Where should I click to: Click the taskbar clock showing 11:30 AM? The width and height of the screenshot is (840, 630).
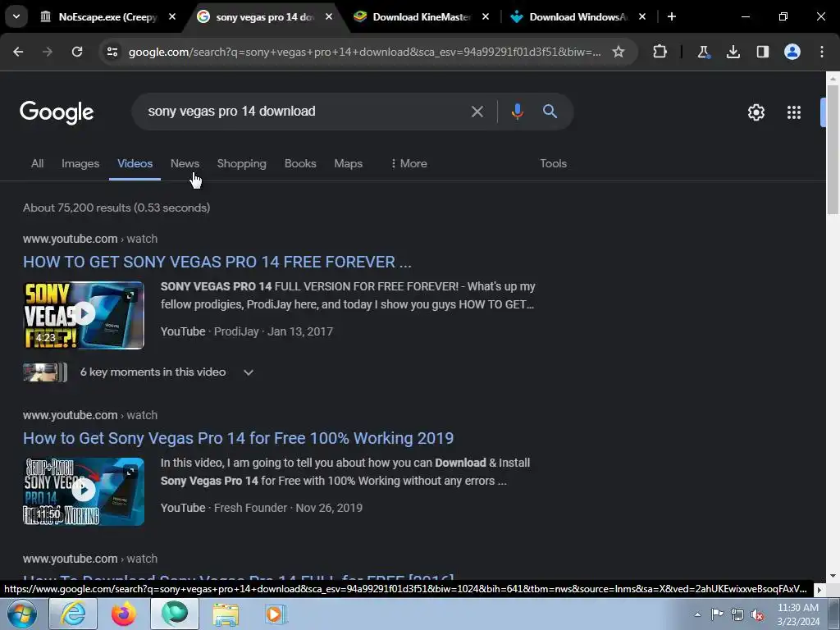pos(798,614)
